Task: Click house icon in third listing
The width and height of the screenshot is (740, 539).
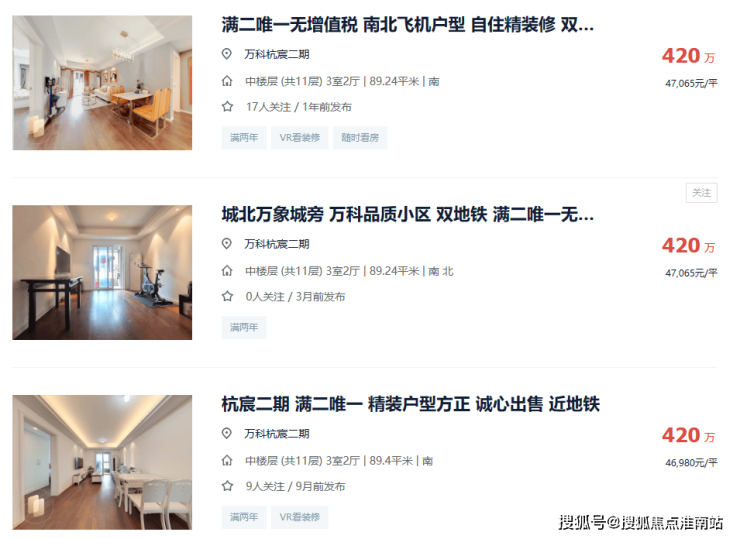Action: 227,461
